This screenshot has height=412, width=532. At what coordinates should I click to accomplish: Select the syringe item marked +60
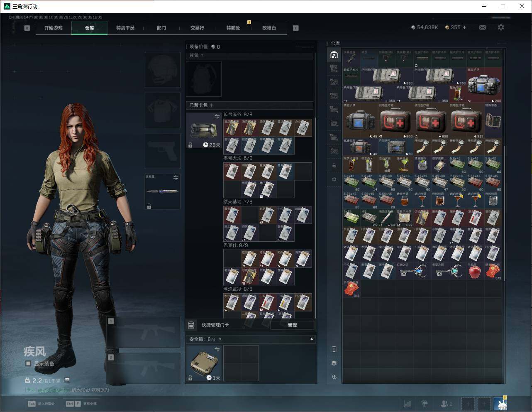387,218
